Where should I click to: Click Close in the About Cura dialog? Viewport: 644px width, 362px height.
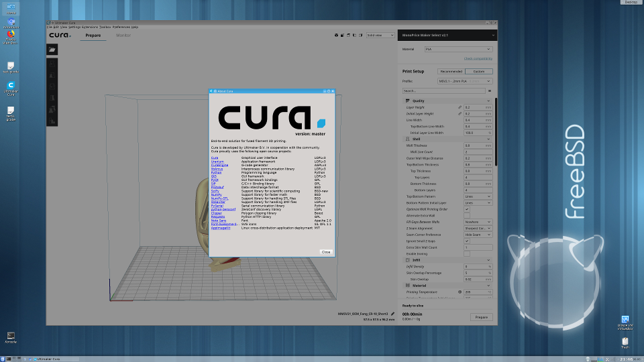pyautogui.click(x=325, y=251)
